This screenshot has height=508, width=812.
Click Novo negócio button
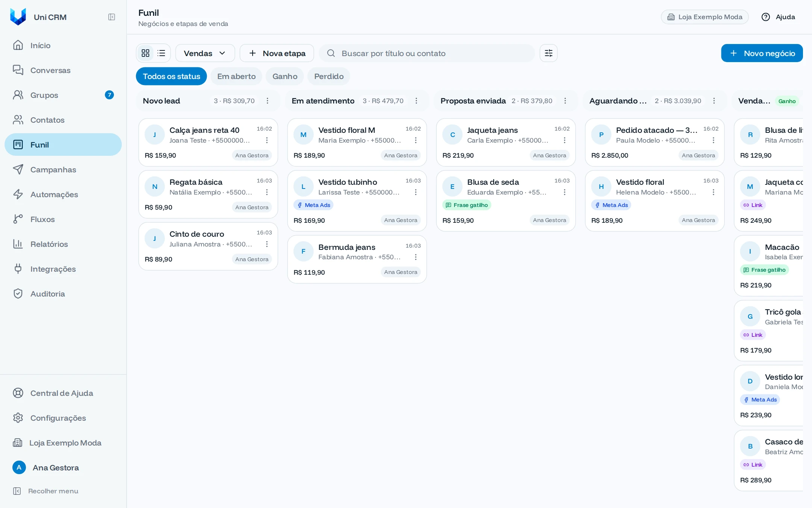pyautogui.click(x=762, y=53)
